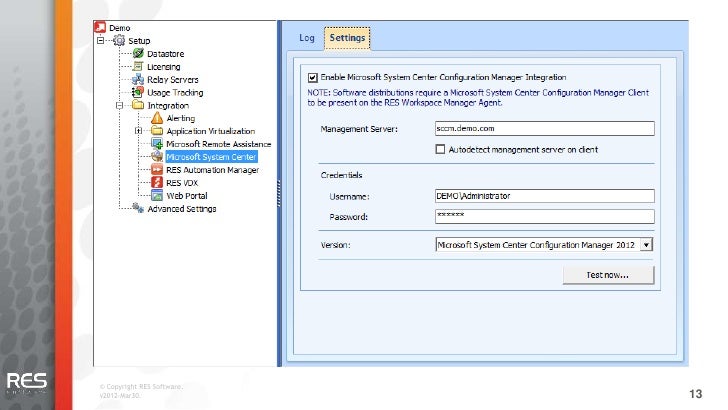Click the Datastore icon in tree
This screenshot has width=728, height=410.
click(138, 53)
